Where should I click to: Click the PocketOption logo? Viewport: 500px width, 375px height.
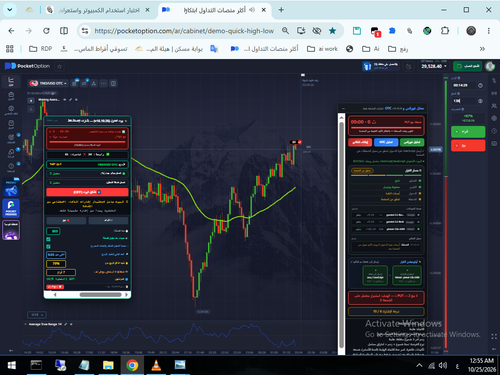[27, 66]
